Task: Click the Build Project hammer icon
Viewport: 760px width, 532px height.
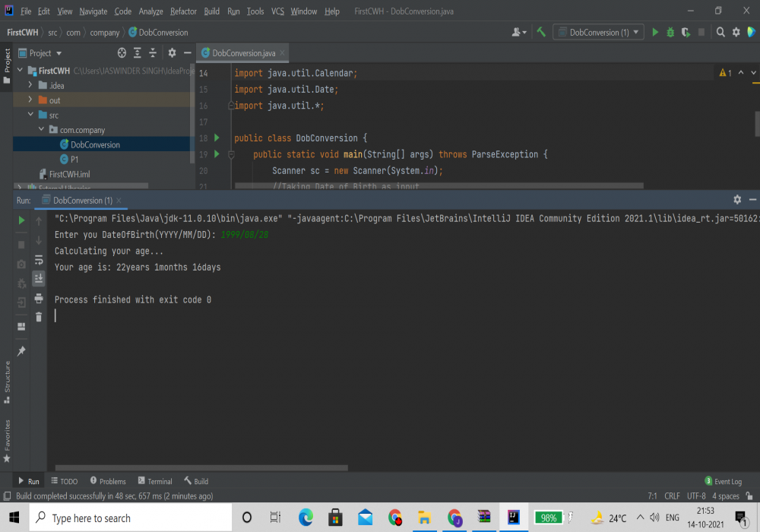Action: coord(541,33)
